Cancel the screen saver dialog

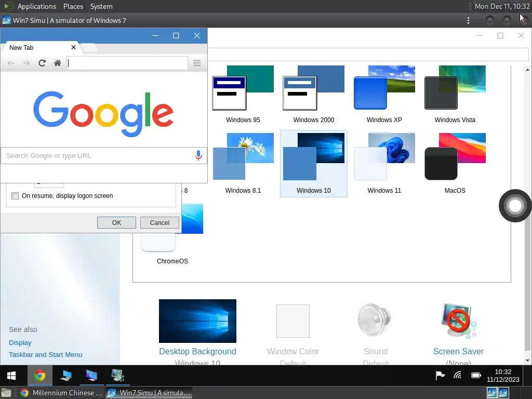(159, 222)
